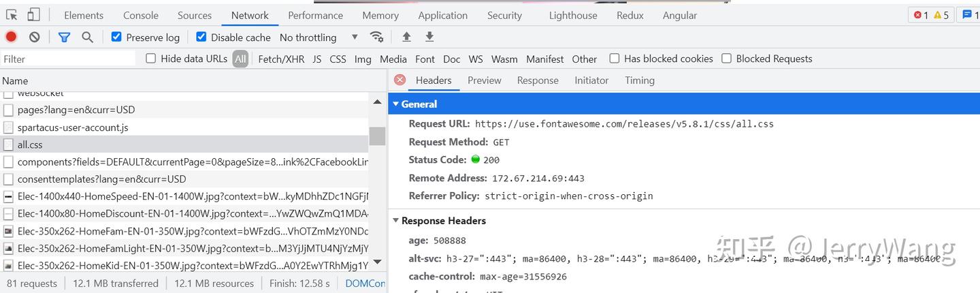The height and width of the screenshot is (293, 980).
Task: Enable Hide data URLs checkbox
Action: tap(151, 59)
